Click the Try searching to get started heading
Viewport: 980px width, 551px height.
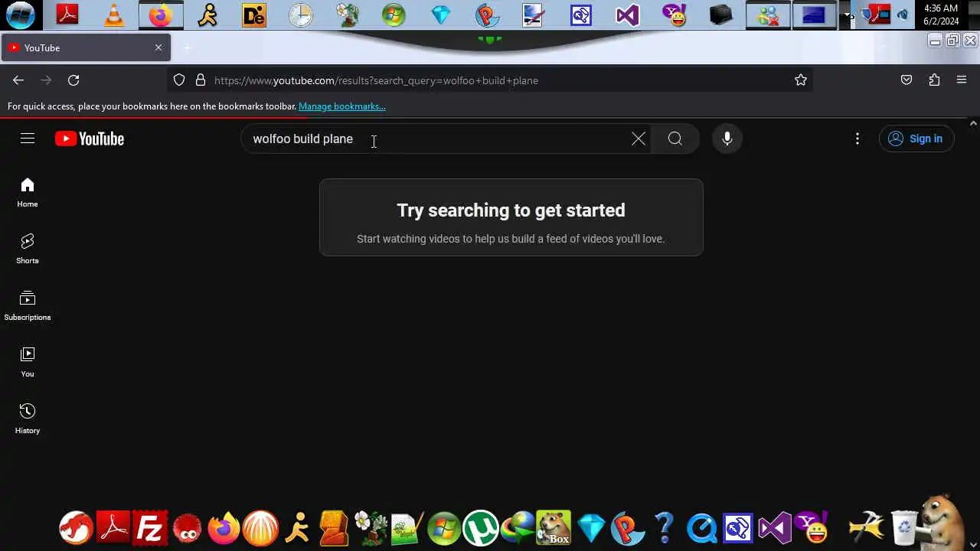[x=511, y=210]
